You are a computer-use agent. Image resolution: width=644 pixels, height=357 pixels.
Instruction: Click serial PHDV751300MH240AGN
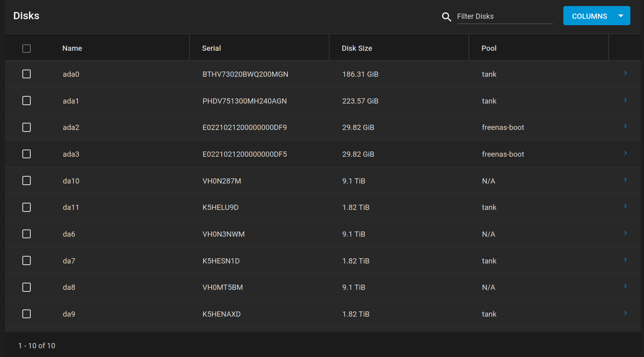click(x=245, y=101)
